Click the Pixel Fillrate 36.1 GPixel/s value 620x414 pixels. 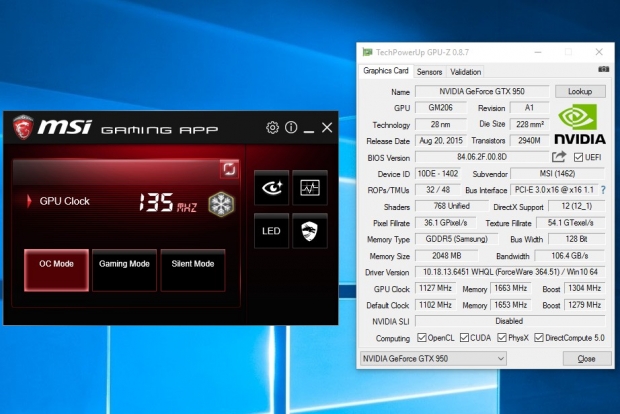(x=446, y=223)
